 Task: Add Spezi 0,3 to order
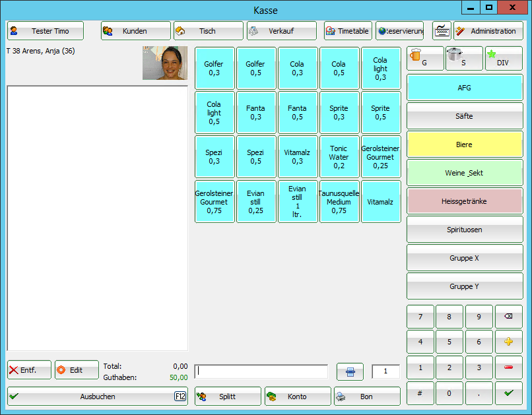point(215,156)
